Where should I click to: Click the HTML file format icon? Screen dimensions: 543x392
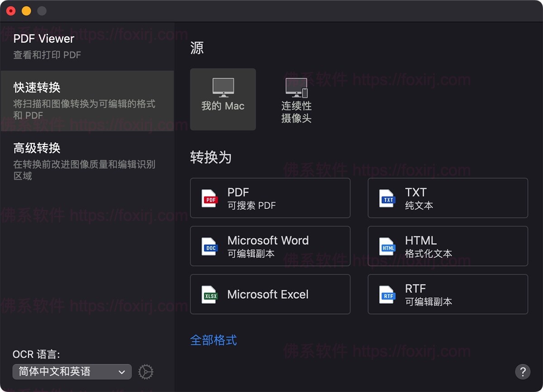[x=387, y=247]
